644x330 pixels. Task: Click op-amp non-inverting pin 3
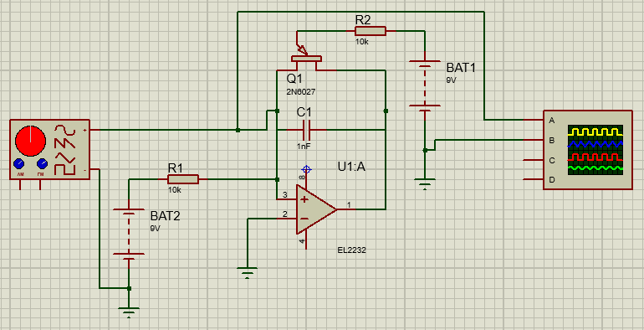[287, 199]
